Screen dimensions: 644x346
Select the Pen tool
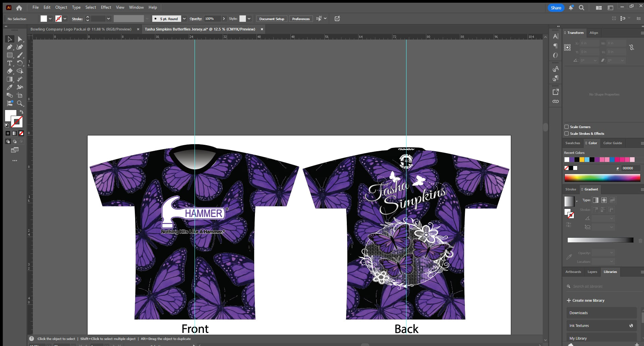10,47
